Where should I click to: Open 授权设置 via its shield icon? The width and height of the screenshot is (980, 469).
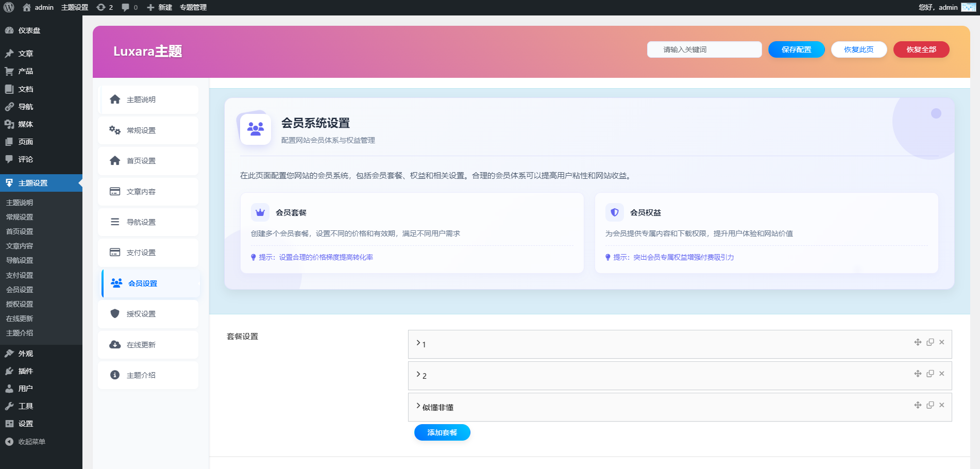tap(114, 314)
